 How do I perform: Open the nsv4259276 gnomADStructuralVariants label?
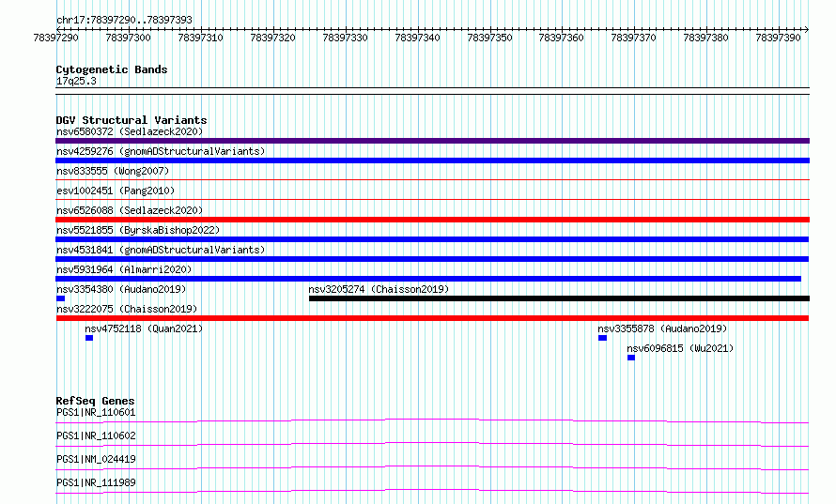(x=161, y=151)
